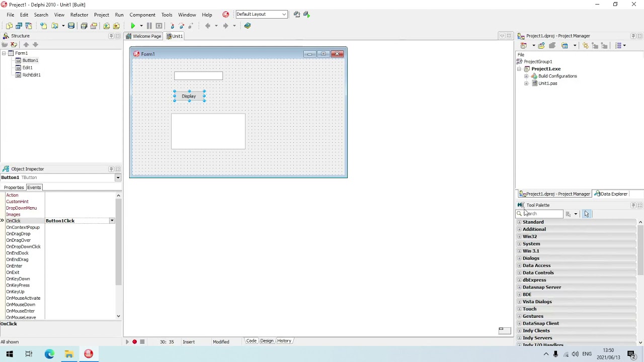Expand the Dialogs category in Tool Palette
644x362 pixels.
pos(519,258)
